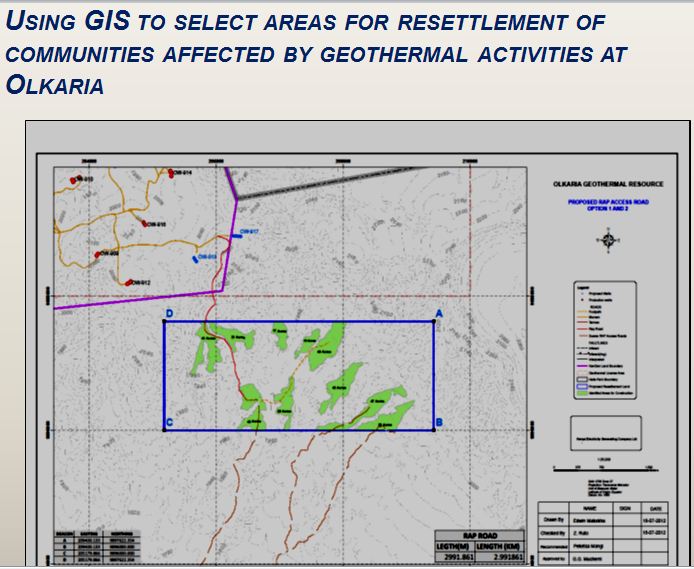Click the company name box below legend
Viewport: 694px width, 569px height.
[606, 428]
